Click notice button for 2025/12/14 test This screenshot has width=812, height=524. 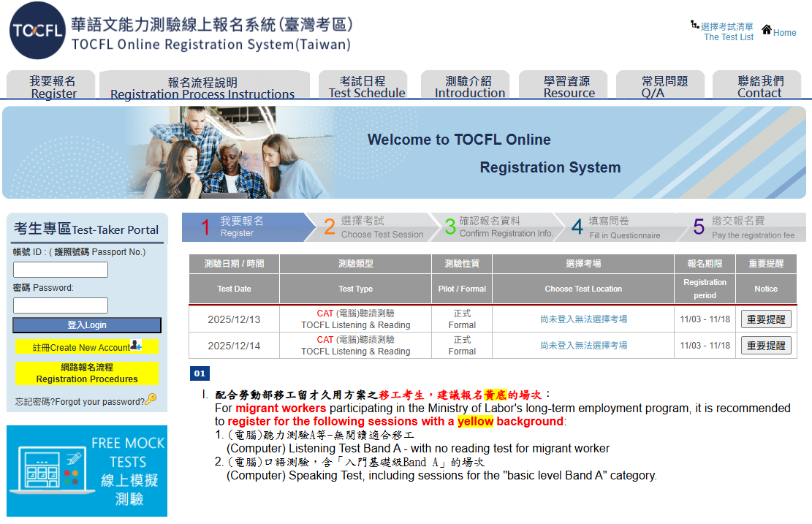click(x=765, y=346)
